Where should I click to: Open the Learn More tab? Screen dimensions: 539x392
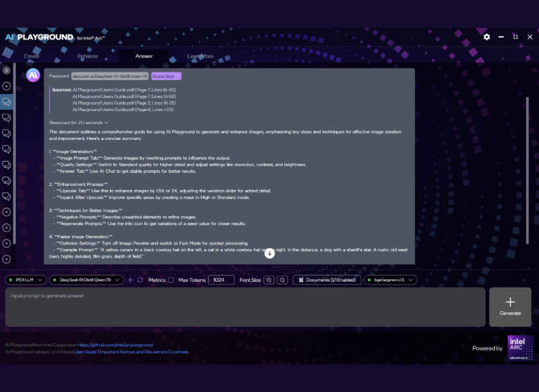click(201, 56)
